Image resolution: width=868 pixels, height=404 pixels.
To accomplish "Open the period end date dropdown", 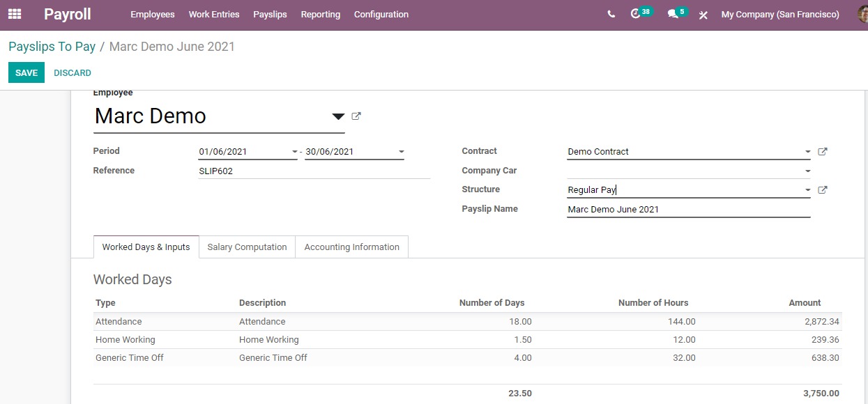I will 401,151.
